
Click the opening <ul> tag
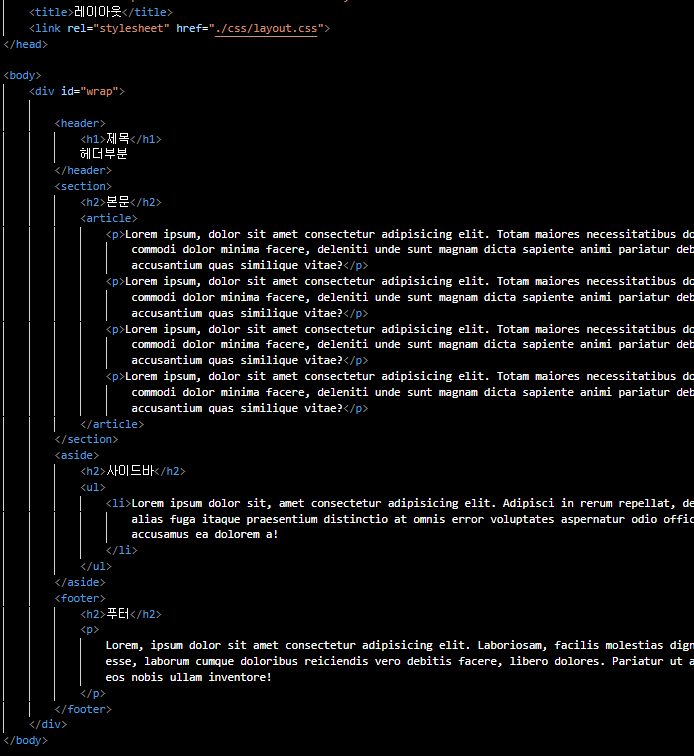tap(93, 487)
